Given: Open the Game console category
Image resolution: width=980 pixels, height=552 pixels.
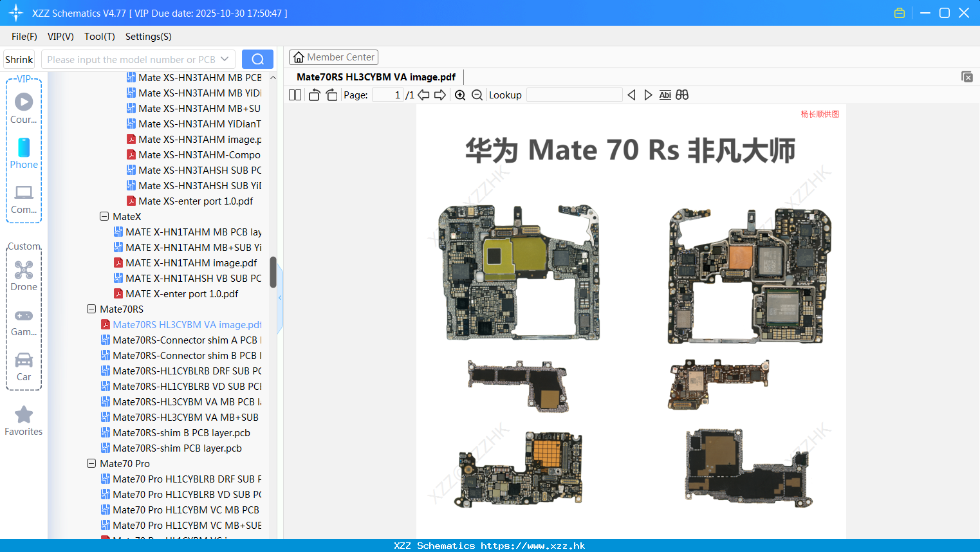Looking at the screenshot, I should coord(24,322).
